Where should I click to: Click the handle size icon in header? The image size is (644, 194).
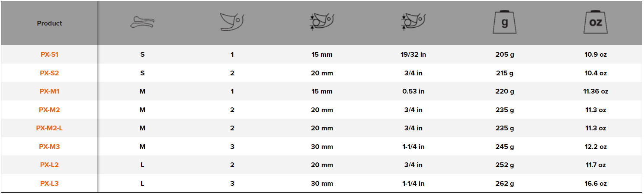142,23
